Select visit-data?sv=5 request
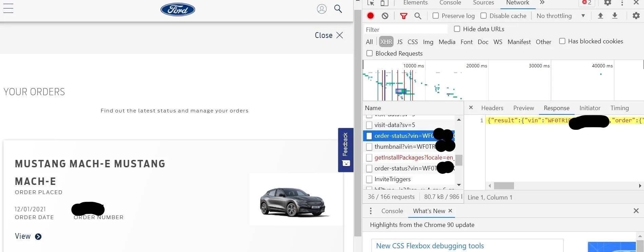This screenshot has height=252, width=644. [x=409, y=125]
